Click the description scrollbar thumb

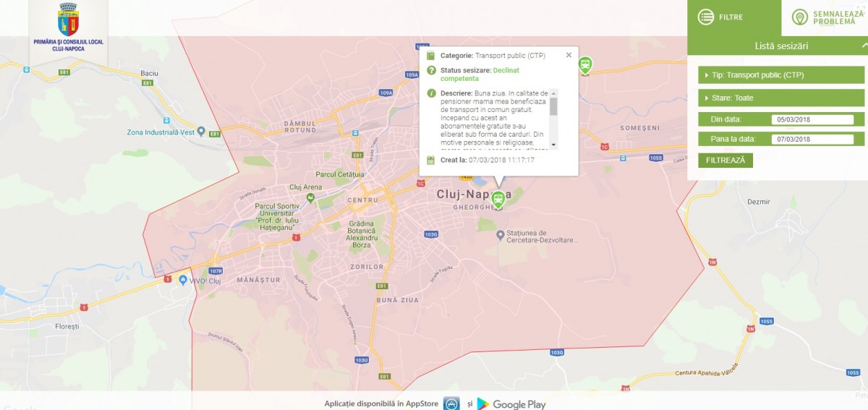click(x=554, y=106)
